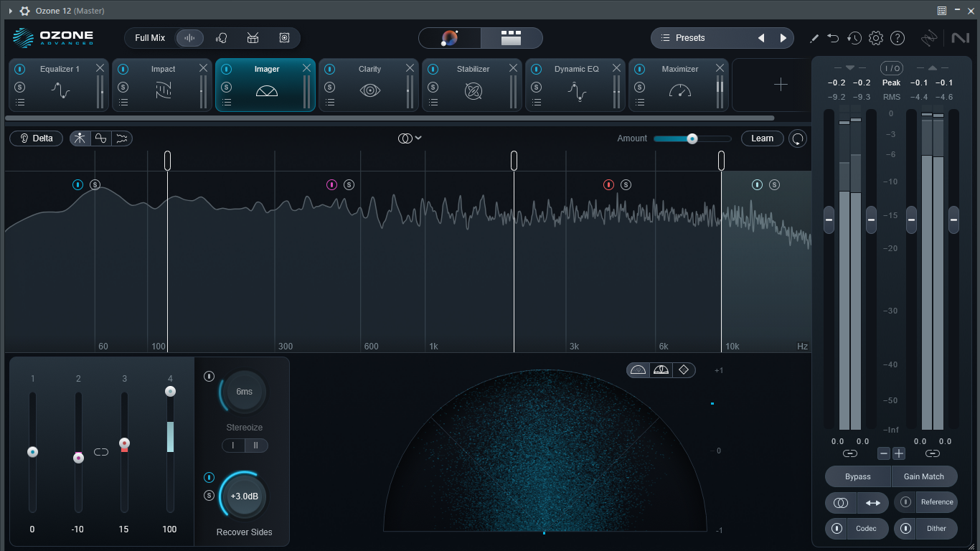Image resolution: width=980 pixels, height=551 pixels.
Task: Select the drums focus icon in top bar
Action: click(253, 38)
